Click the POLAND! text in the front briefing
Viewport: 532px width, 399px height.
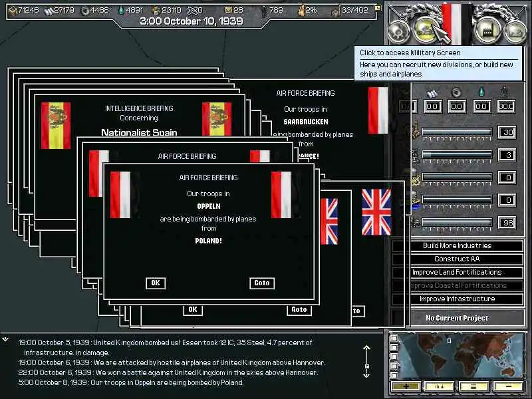[208, 241]
